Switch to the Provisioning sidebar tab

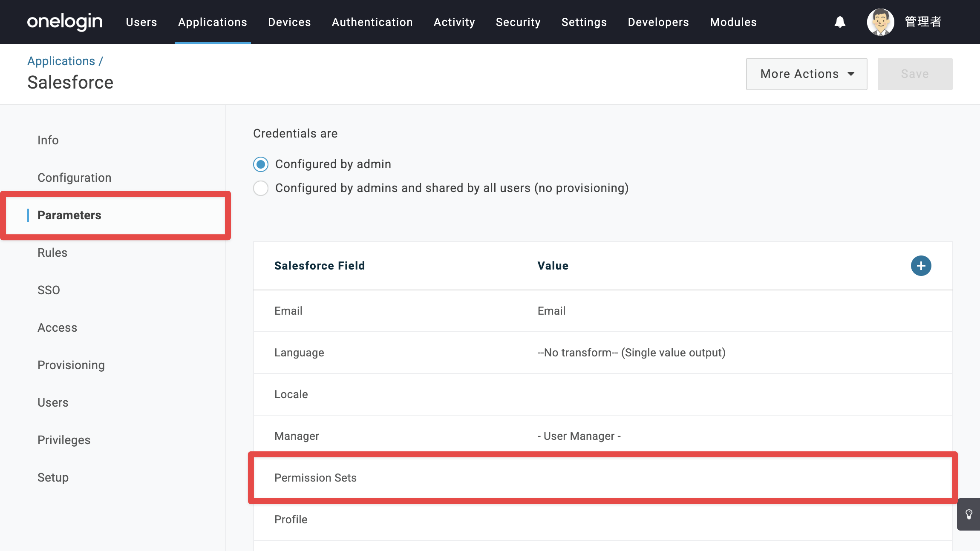pos(71,365)
